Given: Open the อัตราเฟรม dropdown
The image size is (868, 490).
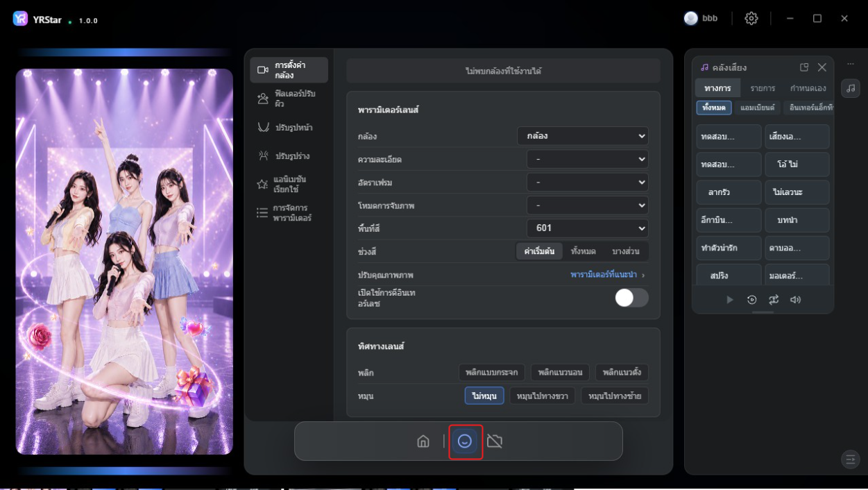Looking at the screenshot, I should tap(588, 182).
